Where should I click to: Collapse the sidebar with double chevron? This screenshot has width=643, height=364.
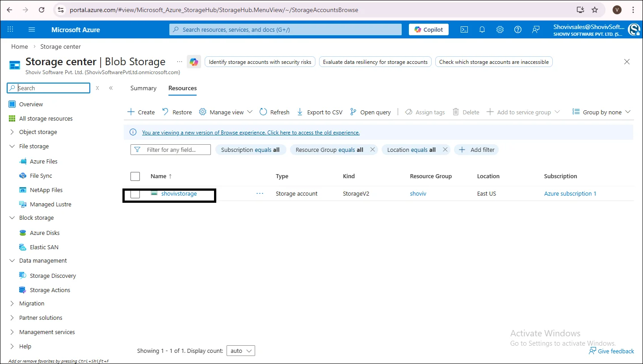tap(111, 88)
